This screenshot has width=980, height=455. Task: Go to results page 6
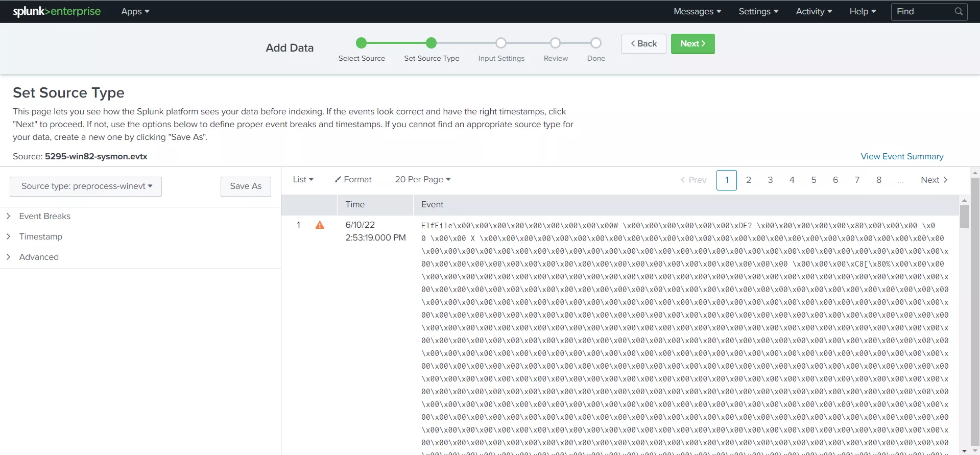tap(835, 180)
